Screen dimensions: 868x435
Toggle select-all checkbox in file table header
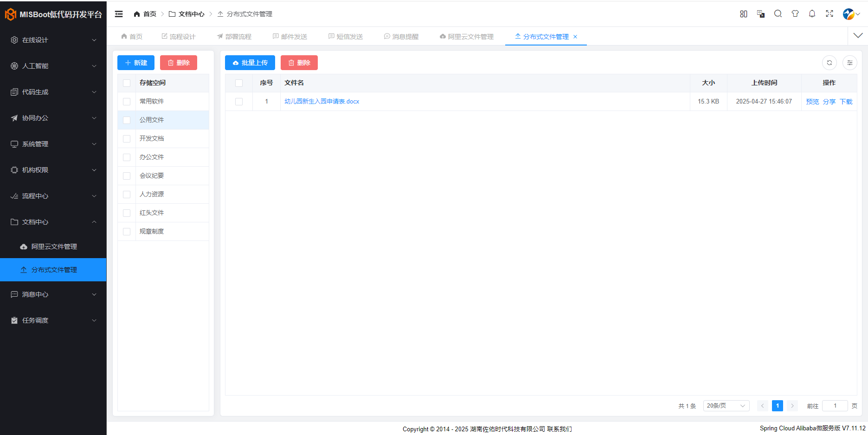click(239, 83)
